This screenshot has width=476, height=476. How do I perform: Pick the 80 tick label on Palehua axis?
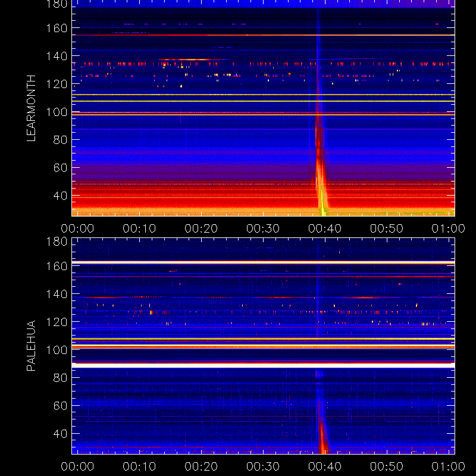click(x=60, y=378)
